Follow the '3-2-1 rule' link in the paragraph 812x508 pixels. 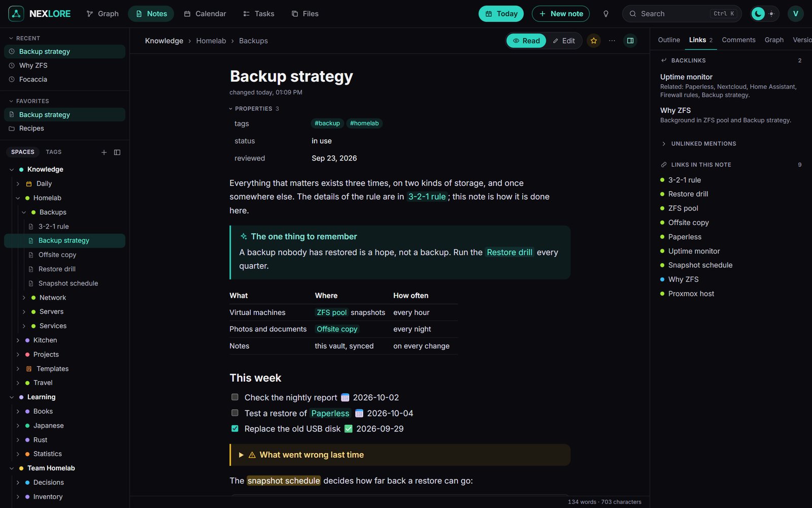click(427, 197)
